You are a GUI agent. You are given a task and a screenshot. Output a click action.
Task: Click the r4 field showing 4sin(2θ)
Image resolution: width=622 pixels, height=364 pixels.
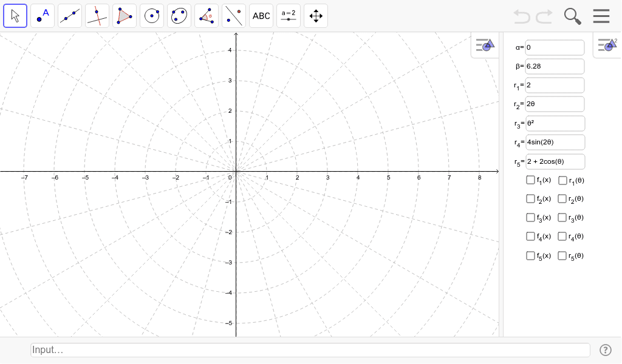555,142
